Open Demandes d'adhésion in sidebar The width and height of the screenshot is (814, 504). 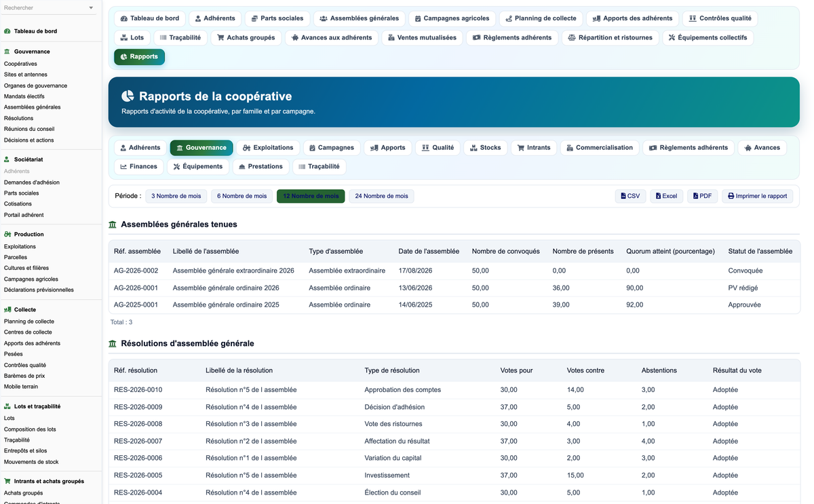coord(32,182)
